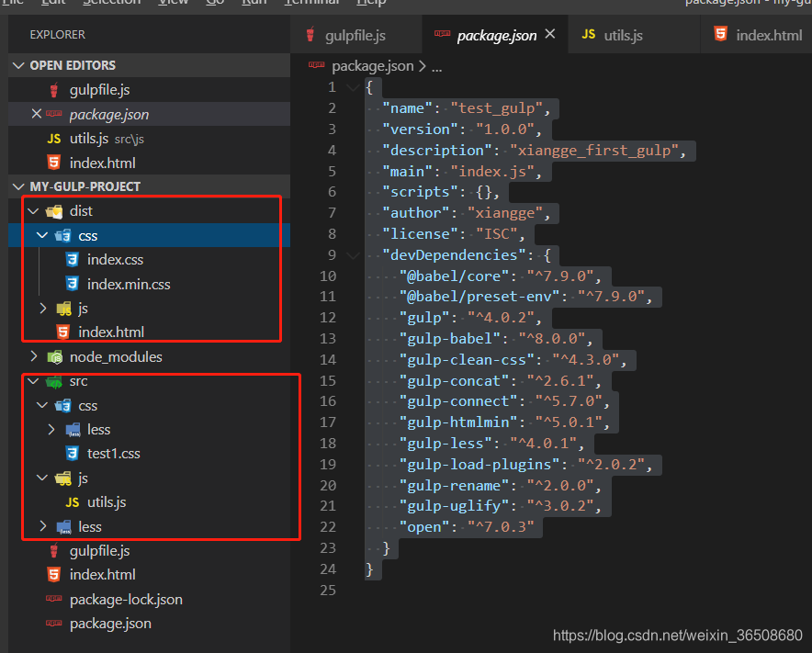Open index.min.css in dist css
Image resolution: width=812 pixels, height=653 pixels.
(x=129, y=285)
